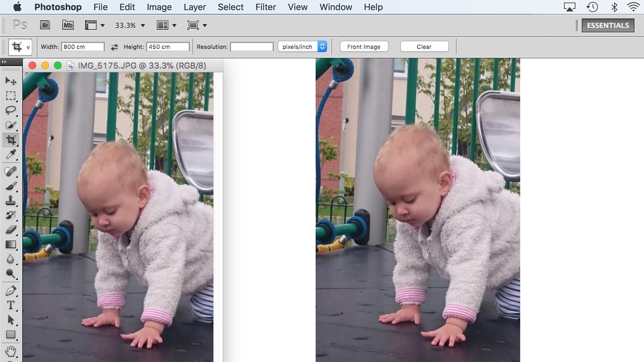Open the Edit menu
This screenshot has height=362, width=644.
pos(127,7)
